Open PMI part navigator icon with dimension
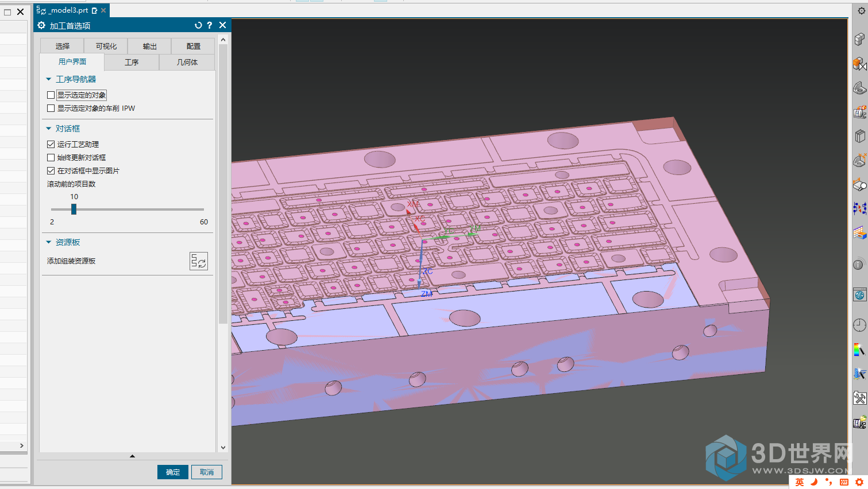Image resolution: width=868 pixels, height=489 pixels. tap(859, 160)
